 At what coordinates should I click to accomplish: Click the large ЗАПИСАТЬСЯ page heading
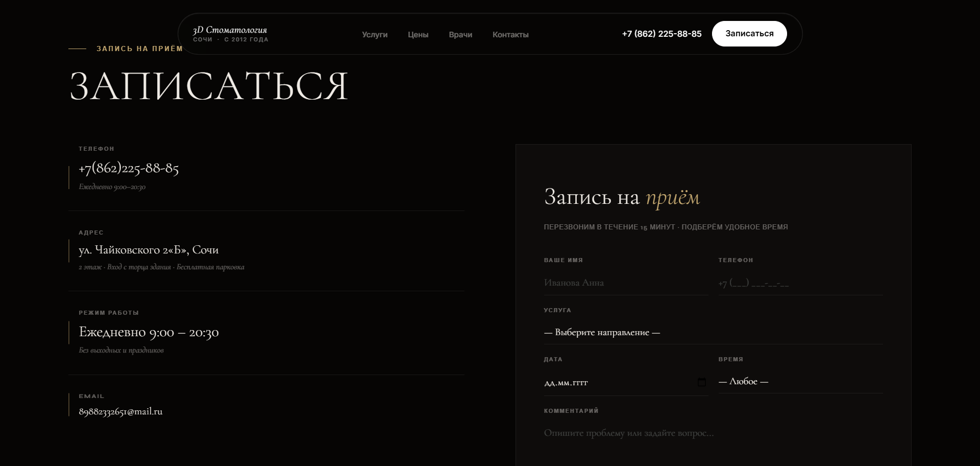click(209, 86)
